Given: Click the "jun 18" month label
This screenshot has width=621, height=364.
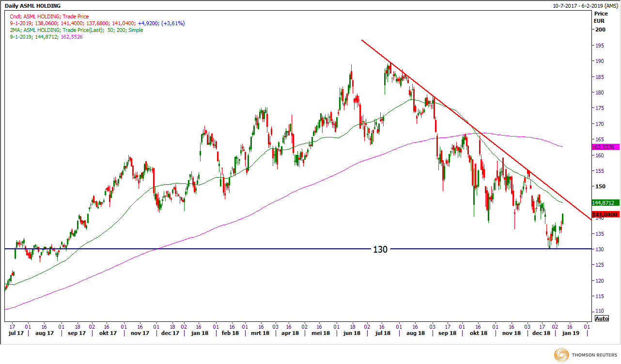Looking at the screenshot, I should pos(352,333).
